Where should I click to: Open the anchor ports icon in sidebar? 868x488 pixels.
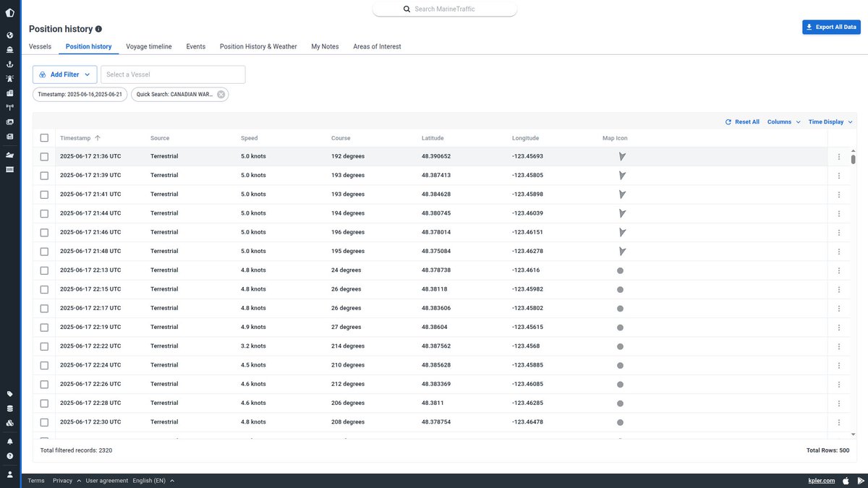pos(10,64)
